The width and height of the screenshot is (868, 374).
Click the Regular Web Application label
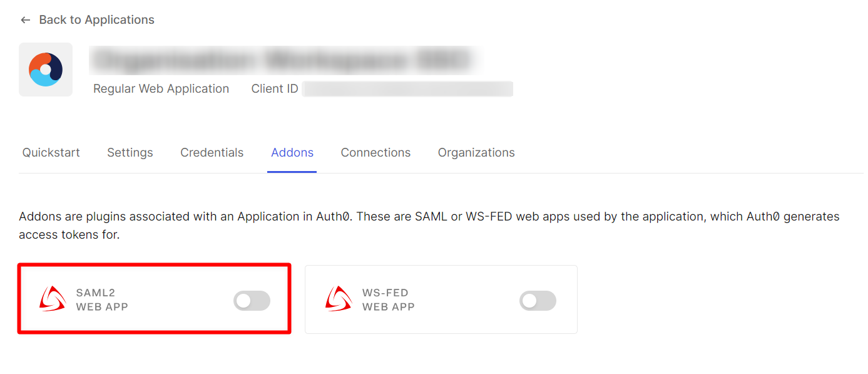(161, 88)
